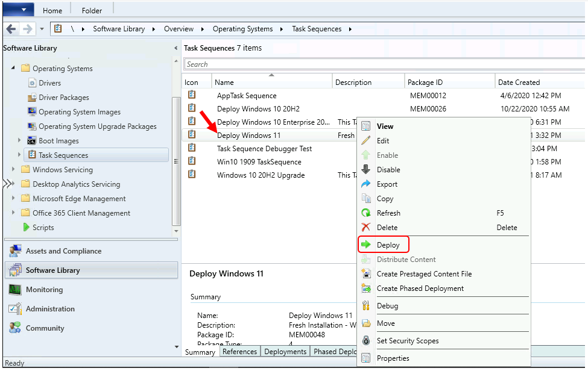
Task: Open the Folder ribbon tab
Action: pyautogui.click(x=92, y=10)
